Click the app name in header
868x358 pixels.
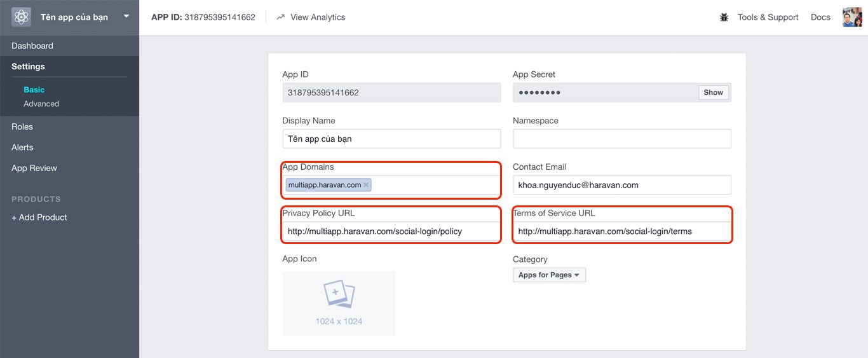coord(74,17)
